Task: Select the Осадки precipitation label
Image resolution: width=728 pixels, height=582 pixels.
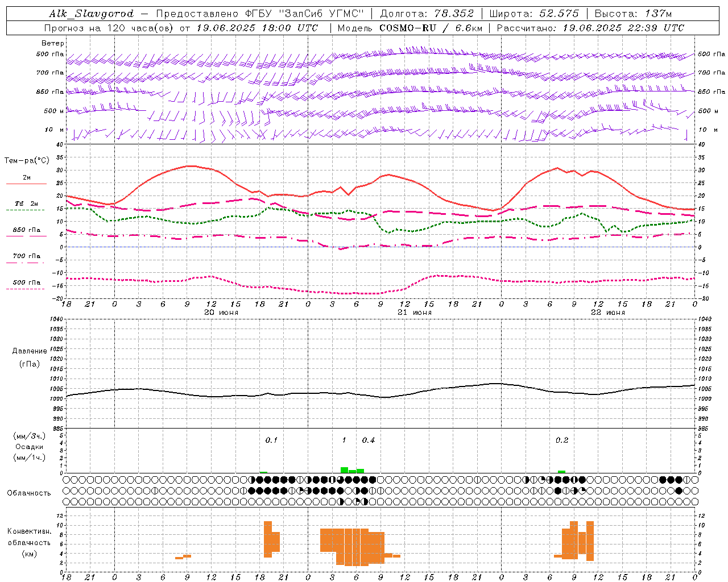Action: [x=30, y=447]
